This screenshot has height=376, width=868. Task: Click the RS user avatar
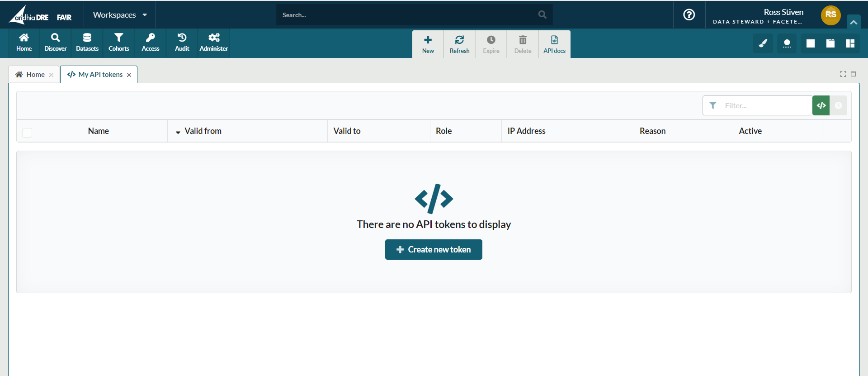(830, 15)
